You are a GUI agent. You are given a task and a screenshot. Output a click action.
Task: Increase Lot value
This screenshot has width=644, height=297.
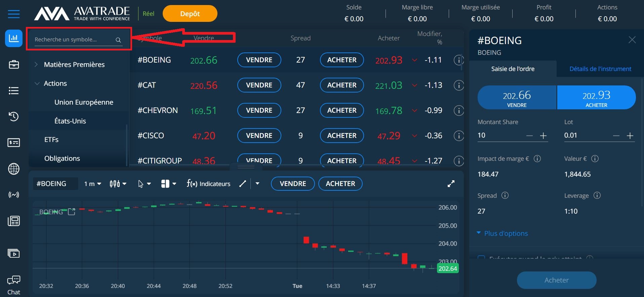click(630, 136)
